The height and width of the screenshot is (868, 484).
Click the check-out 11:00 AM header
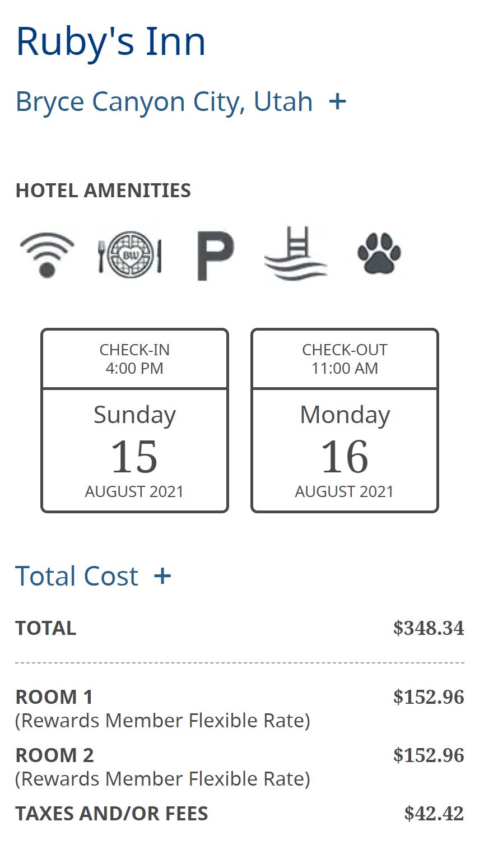[x=345, y=359]
